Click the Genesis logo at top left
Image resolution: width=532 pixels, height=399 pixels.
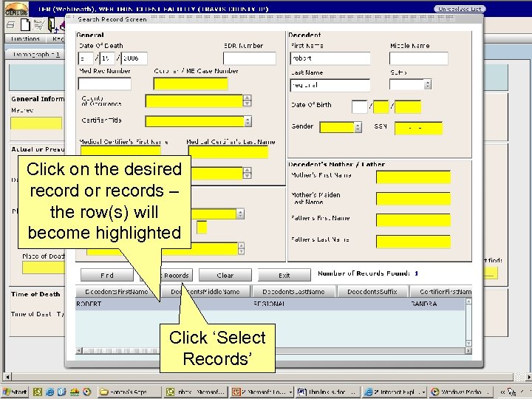coord(16,9)
